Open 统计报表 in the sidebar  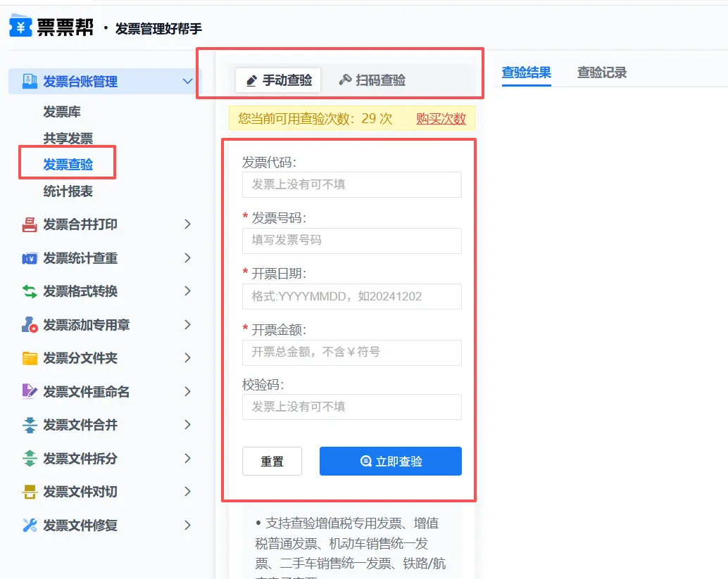tap(68, 191)
